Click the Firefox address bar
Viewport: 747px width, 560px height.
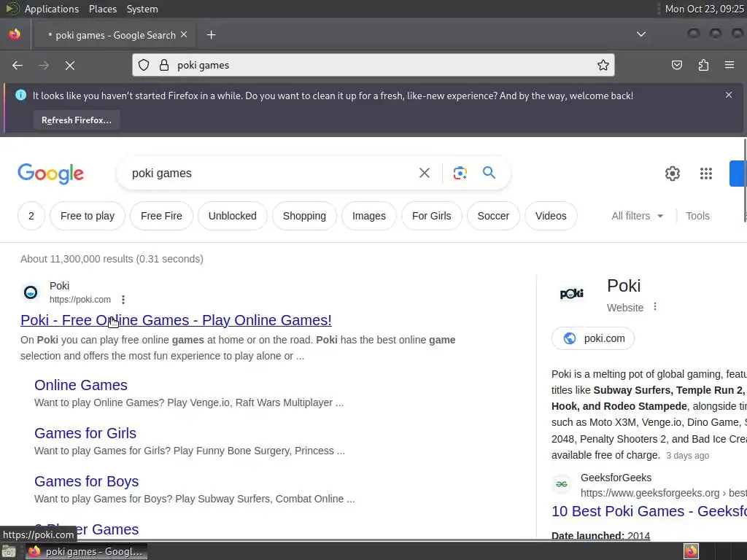pyautogui.click(x=373, y=65)
